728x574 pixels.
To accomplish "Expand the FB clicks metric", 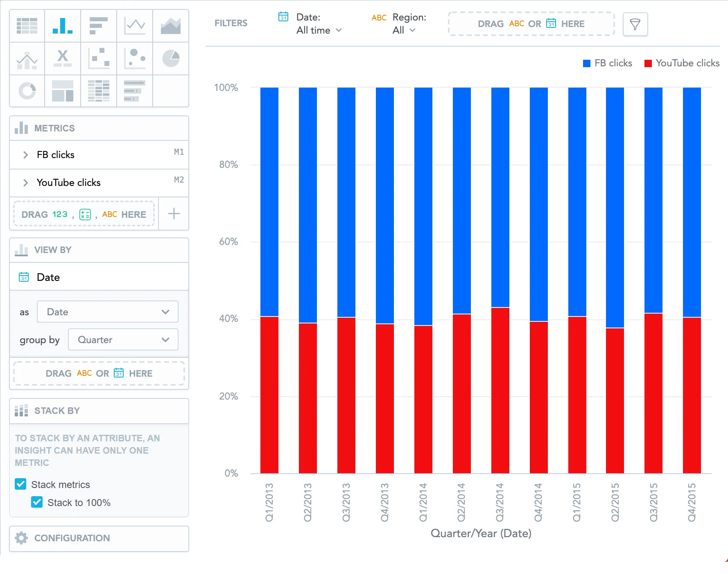I will 25,155.
